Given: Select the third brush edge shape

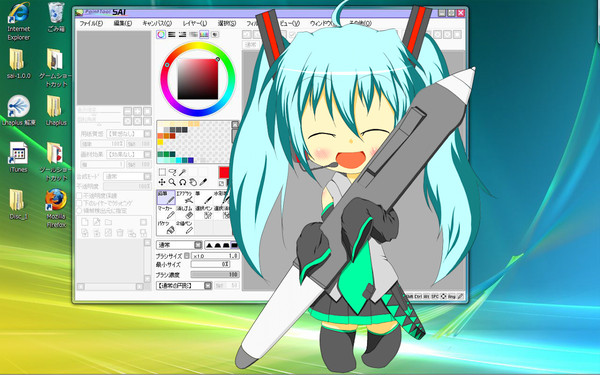Looking at the screenshot, I should point(225,245).
